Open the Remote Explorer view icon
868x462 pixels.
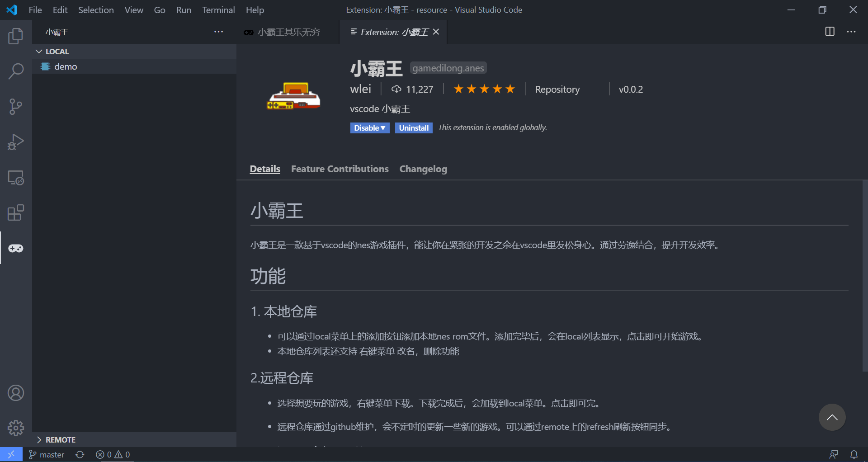(x=16, y=178)
